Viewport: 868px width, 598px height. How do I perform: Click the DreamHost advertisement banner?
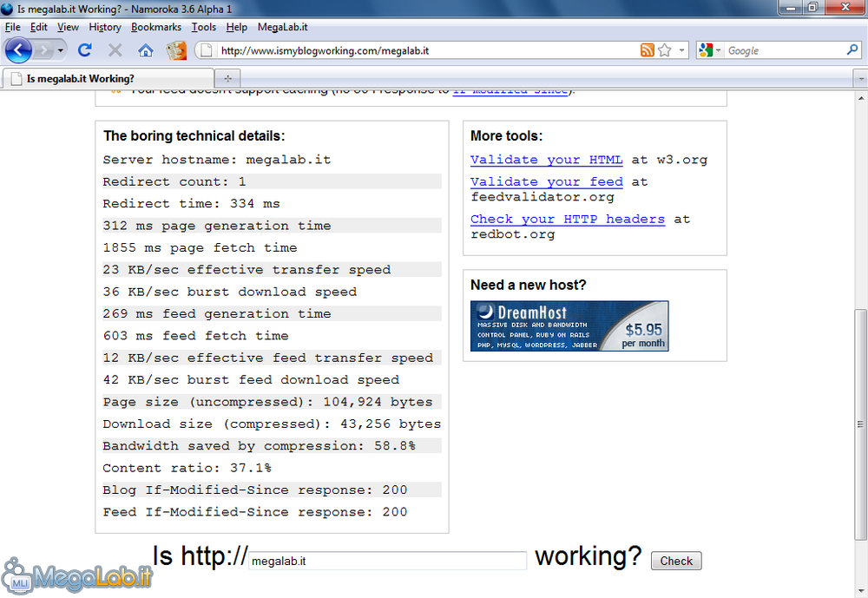coord(569,326)
